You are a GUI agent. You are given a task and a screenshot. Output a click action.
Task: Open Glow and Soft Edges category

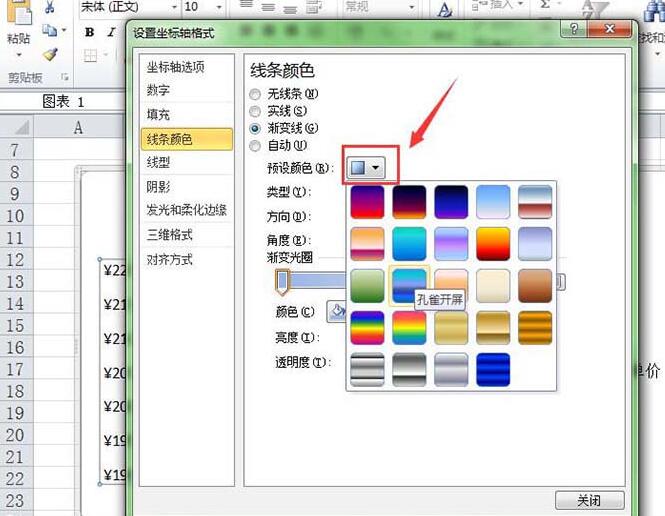pyautogui.click(x=187, y=210)
